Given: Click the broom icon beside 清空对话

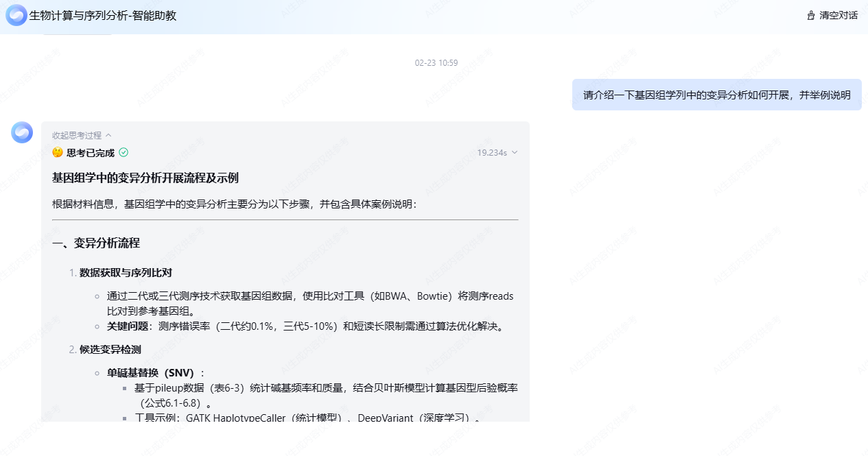Looking at the screenshot, I should (x=811, y=15).
